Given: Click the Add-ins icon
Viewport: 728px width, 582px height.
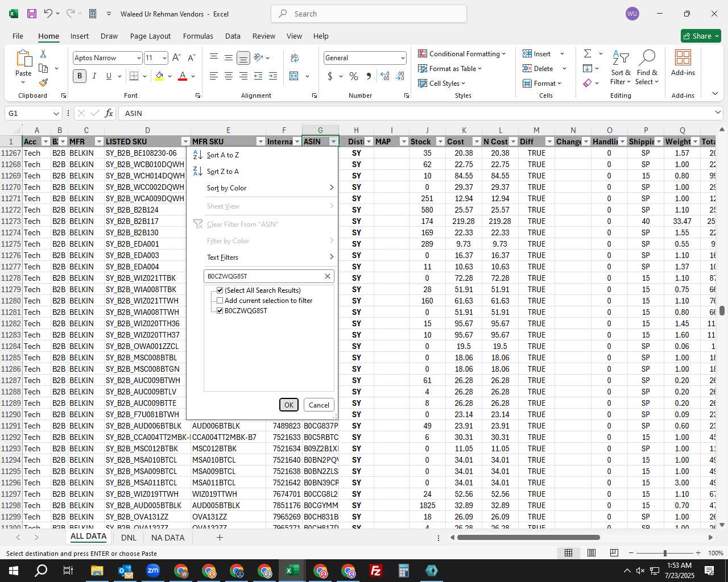Looking at the screenshot, I should (x=683, y=63).
